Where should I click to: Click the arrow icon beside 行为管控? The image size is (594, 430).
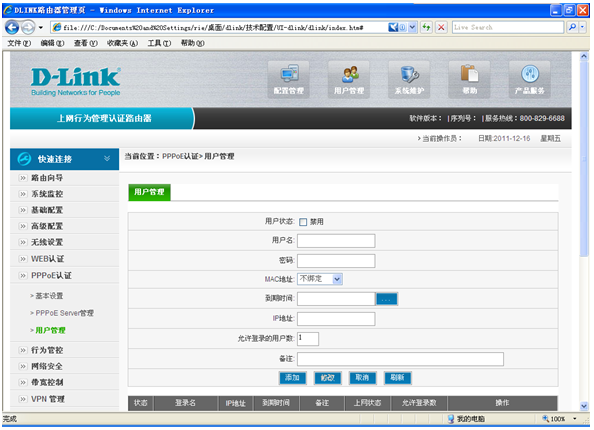point(23,350)
